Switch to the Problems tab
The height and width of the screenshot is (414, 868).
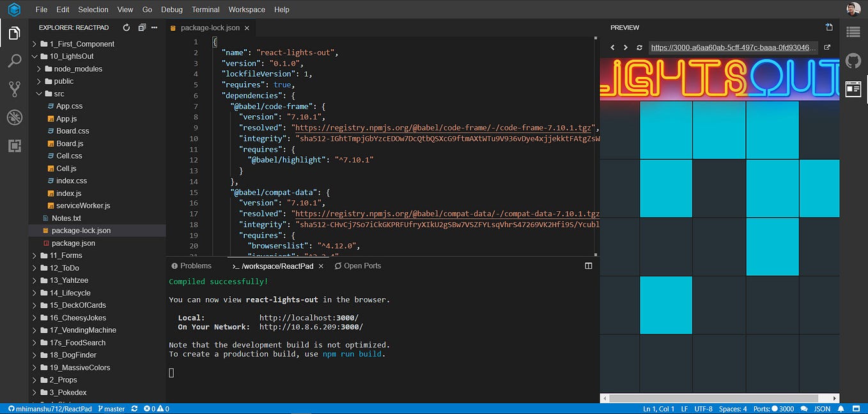coord(192,265)
